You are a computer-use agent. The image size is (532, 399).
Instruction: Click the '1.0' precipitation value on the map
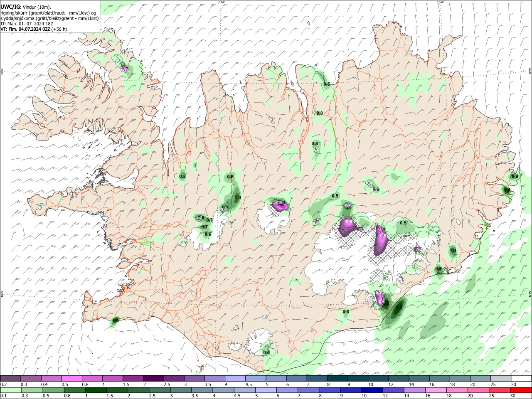238,198
